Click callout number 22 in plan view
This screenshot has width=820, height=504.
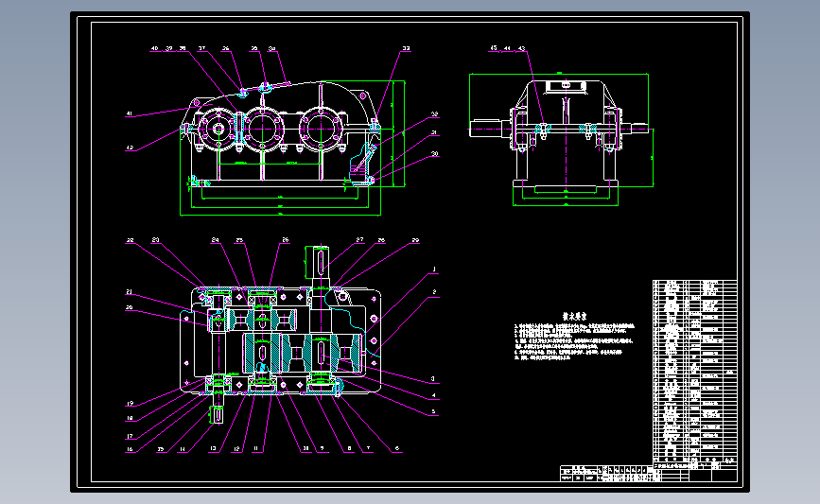(130, 240)
